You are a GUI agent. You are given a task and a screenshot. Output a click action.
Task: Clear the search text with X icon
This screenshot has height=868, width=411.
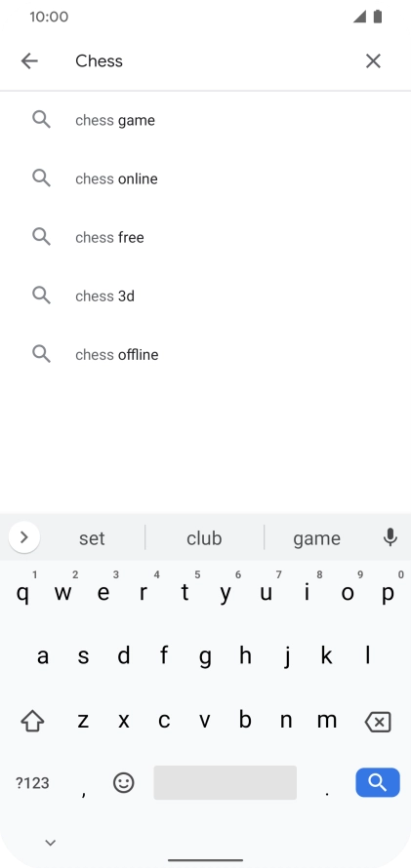pyautogui.click(x=373, y=60)
